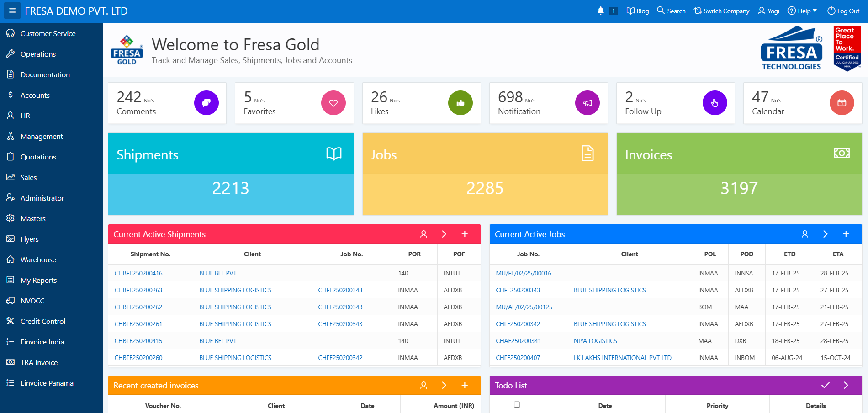
Task: Open My Reports menu
Action: tap(51, 280)
